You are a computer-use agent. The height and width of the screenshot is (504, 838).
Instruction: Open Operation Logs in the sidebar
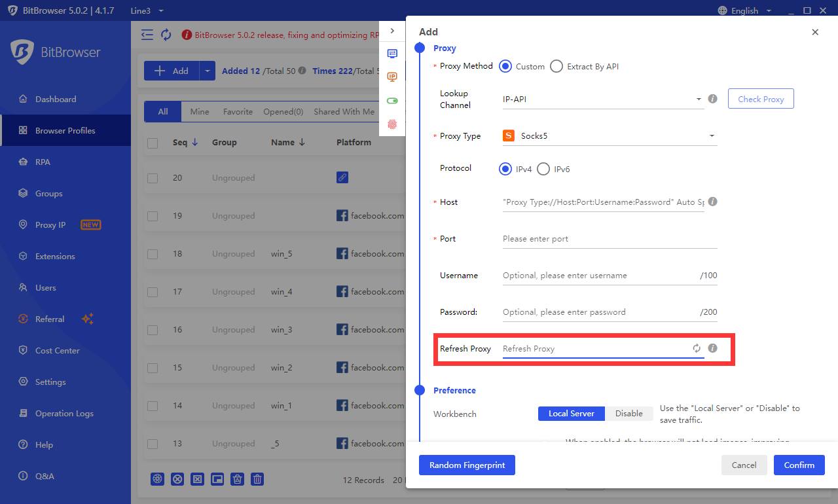point(65,413)
